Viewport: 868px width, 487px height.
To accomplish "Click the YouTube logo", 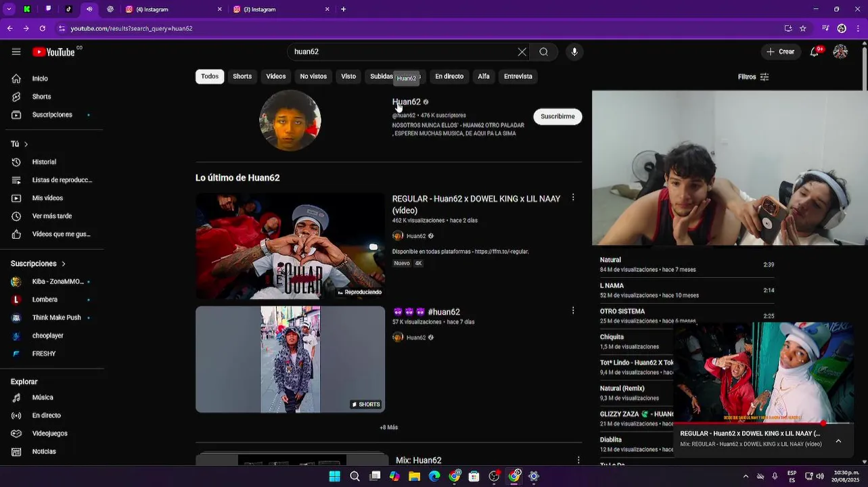I will (x=54, y=52).
